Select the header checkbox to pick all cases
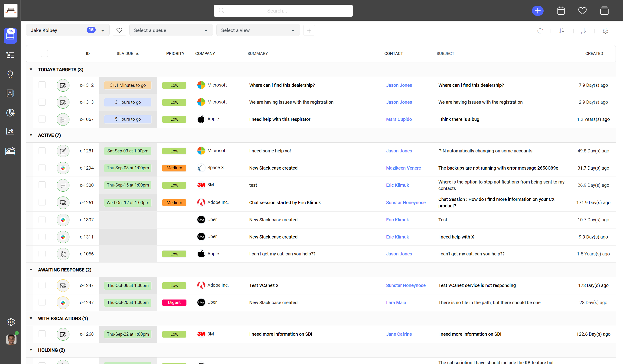Screen dimensions: 623x364 tap(44, 53)
